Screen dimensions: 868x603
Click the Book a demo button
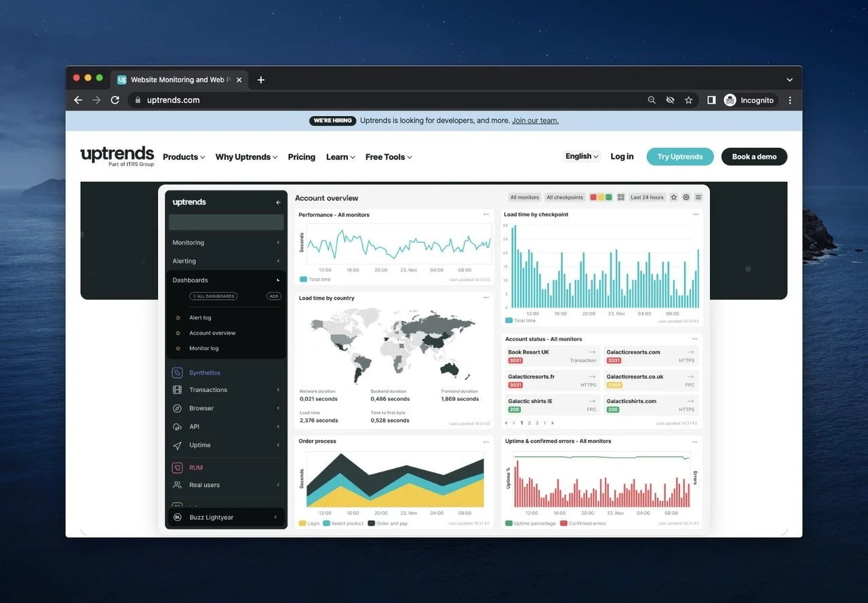(754, 157)
